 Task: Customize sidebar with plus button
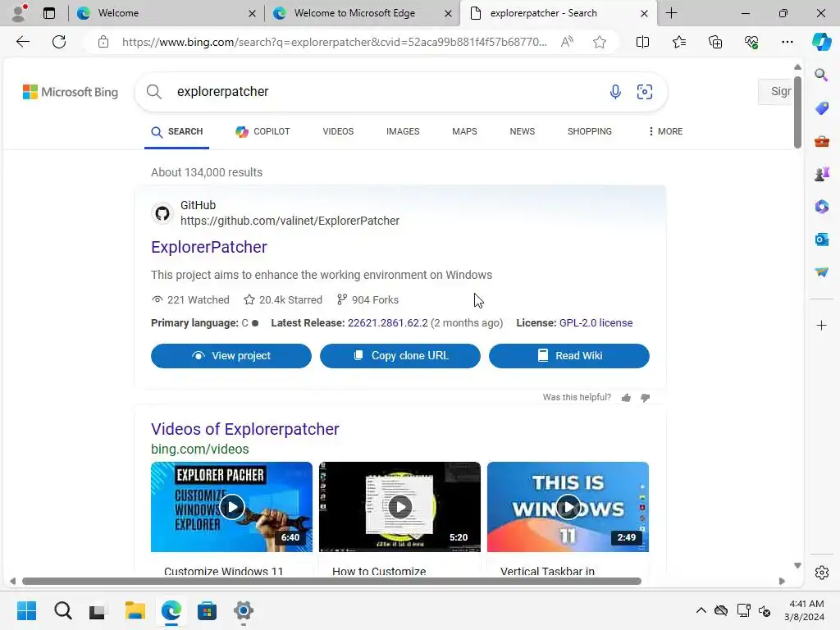(821, 325)
